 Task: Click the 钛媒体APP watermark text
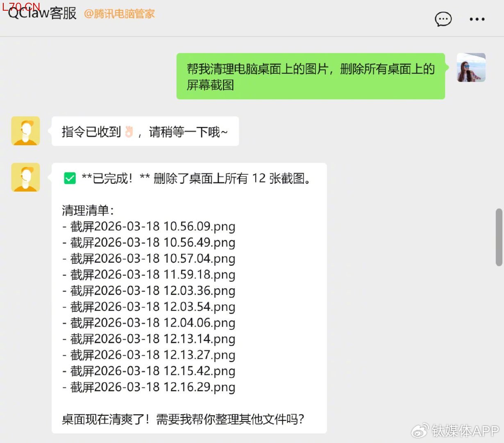point(465,431)
